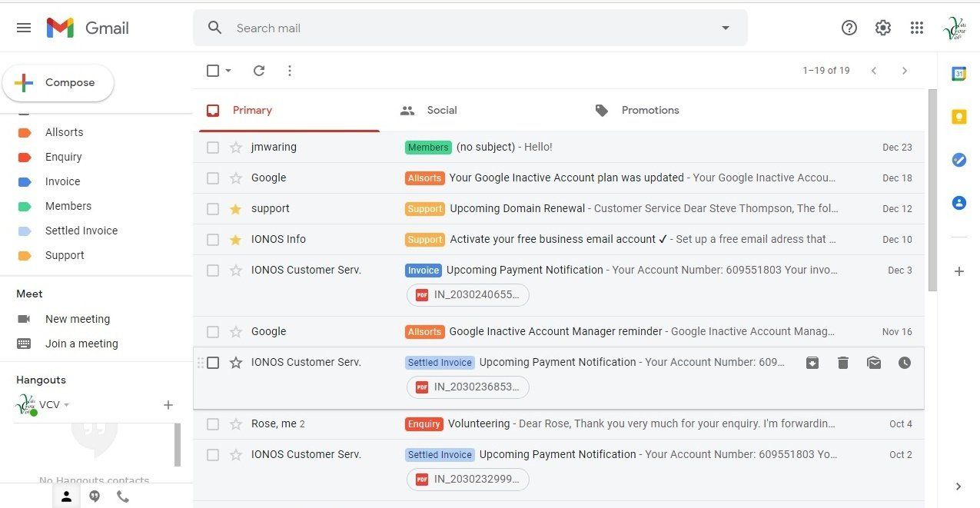Open search options dropdown arrow

coord(725,28)
